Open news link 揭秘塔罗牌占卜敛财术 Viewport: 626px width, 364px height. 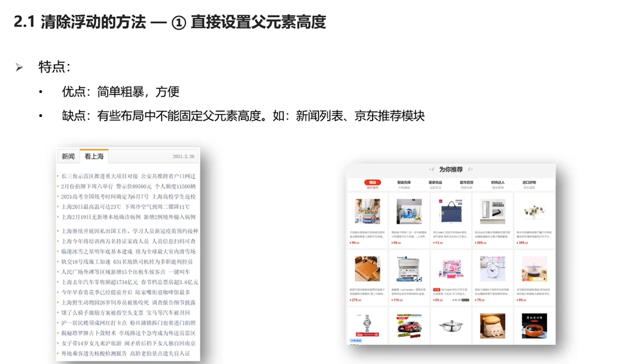coord(88,333)
